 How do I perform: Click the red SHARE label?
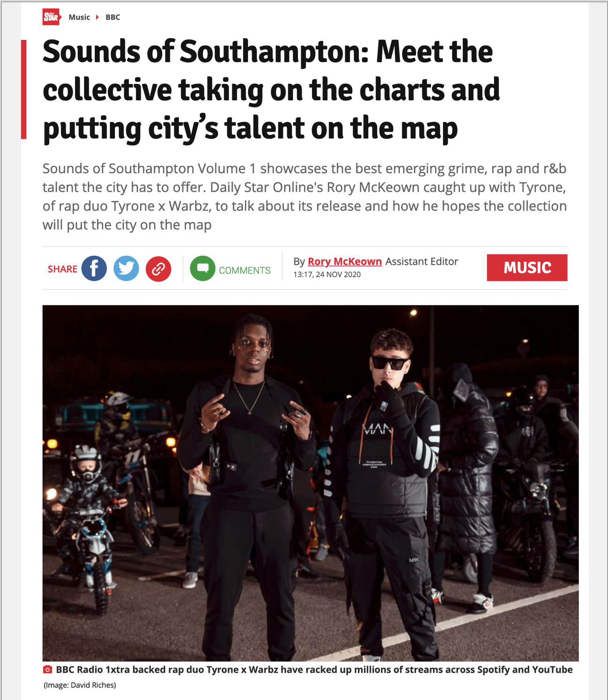[x=62, y=269]
